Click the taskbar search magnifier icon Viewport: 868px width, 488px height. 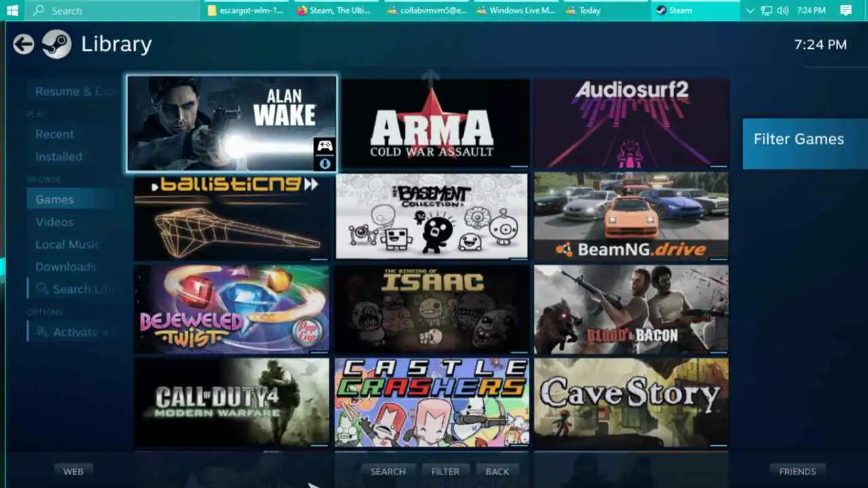(x=39, y=10)
